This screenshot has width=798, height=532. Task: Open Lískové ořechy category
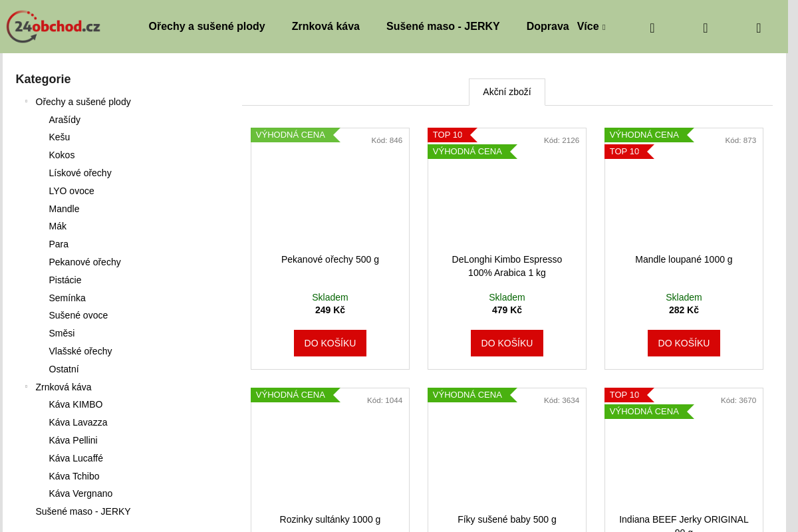point(80,173)
